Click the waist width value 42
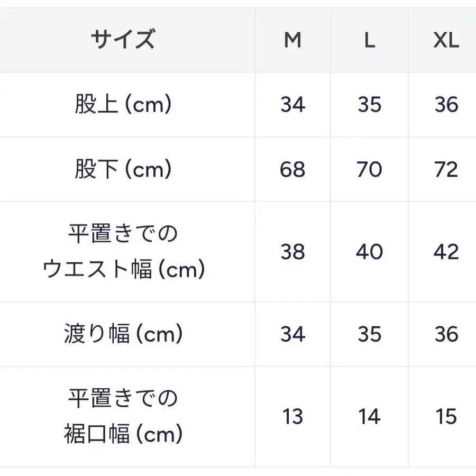Screen dimensions: 476x476 point(446,252)
